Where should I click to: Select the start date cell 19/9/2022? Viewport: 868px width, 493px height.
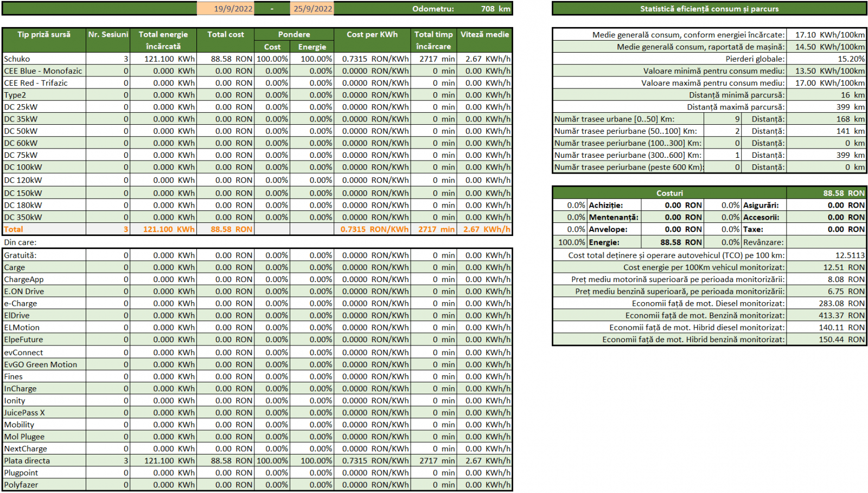[225, 9]
